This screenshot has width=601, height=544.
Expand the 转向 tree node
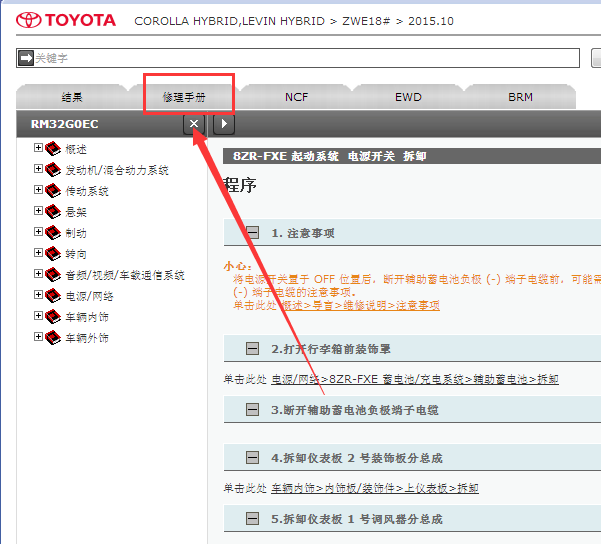tap(38, 253)
